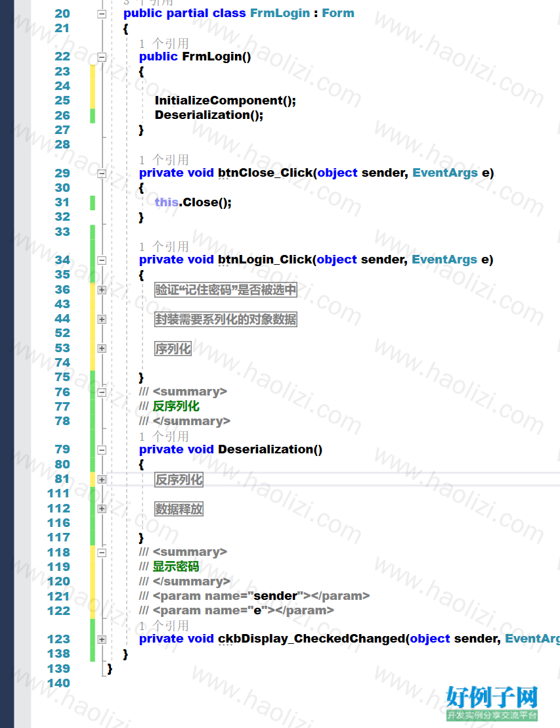Viewport: 560px width, 728px height.
Task: Collapse the Deserialization method at line 79
Action: 102,450
